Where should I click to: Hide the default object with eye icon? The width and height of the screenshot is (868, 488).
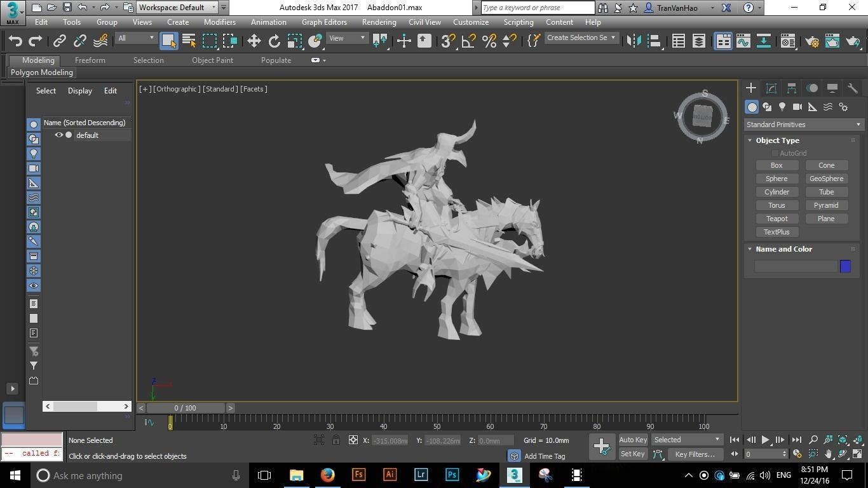coord(58,135)
